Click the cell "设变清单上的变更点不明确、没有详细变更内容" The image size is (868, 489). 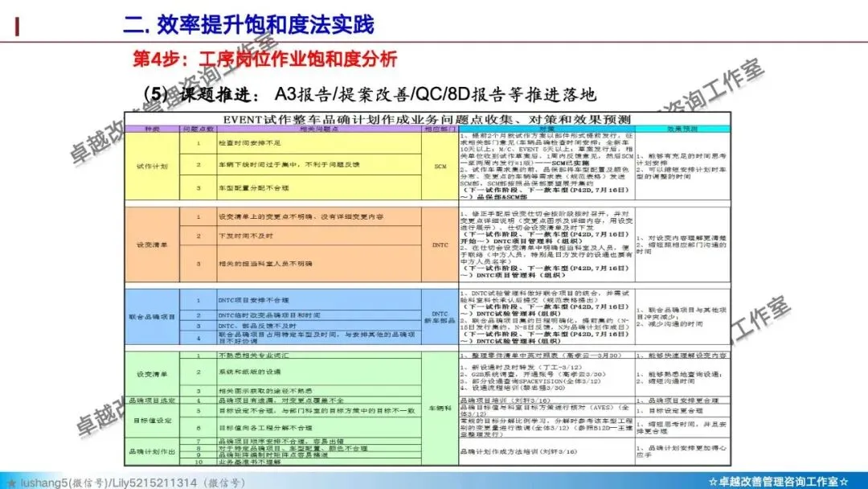(319, 216)
